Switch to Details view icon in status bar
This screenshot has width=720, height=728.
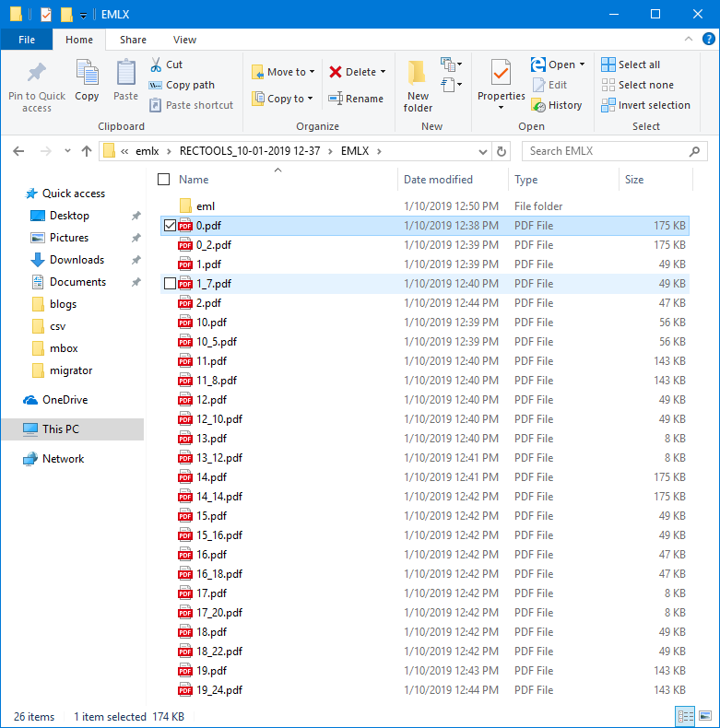(686, 716)
